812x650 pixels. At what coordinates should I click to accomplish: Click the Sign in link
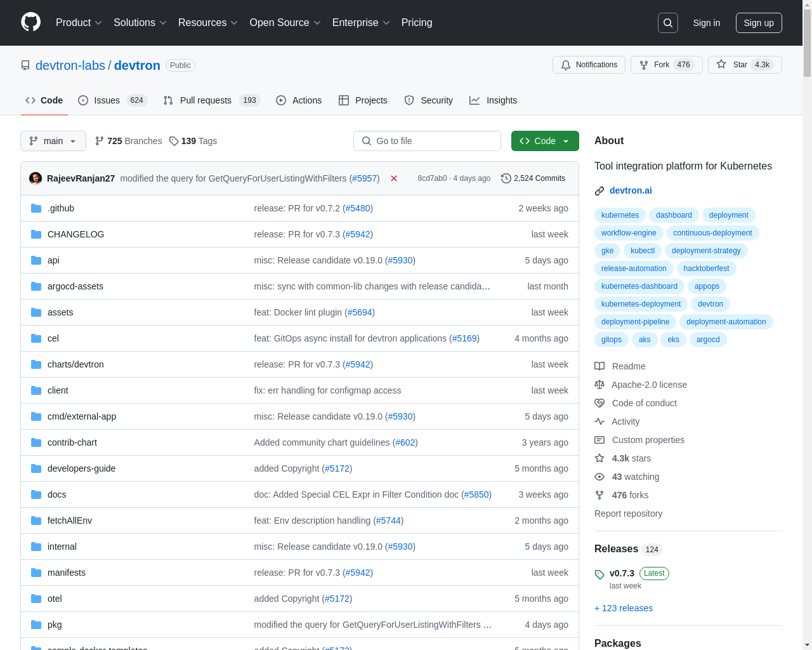pyautogui.click(x=707, y=23)
